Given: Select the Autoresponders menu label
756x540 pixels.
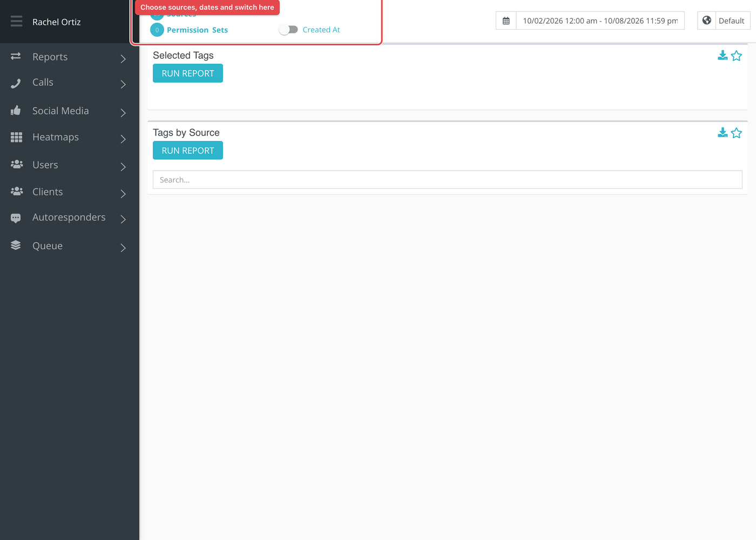Looking at the screenshot, I should 69,217.
